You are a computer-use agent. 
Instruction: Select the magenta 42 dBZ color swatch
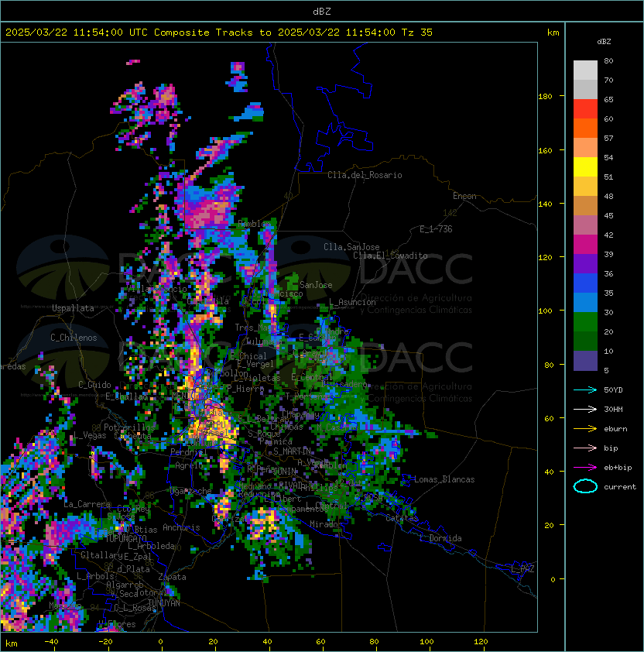(585, 245)
